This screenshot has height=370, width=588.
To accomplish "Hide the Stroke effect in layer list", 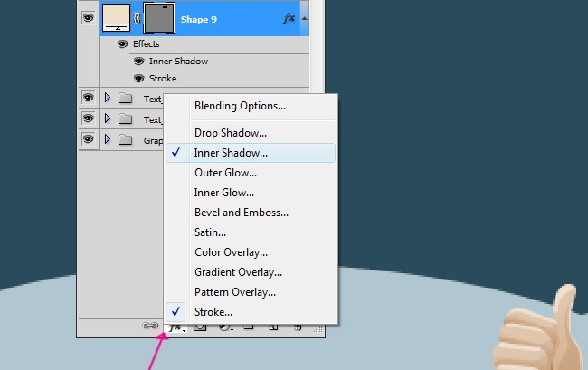I will 138,79.
